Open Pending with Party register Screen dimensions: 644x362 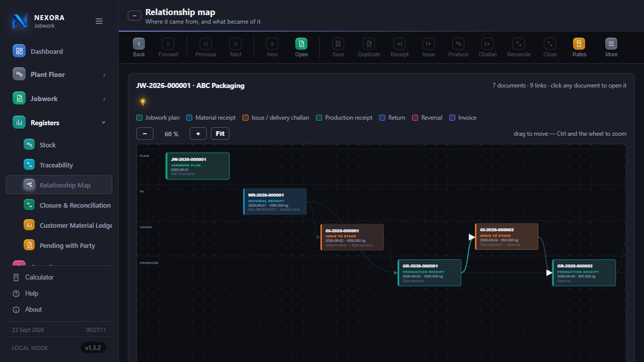pyautogui.click(x=59, y=245)
